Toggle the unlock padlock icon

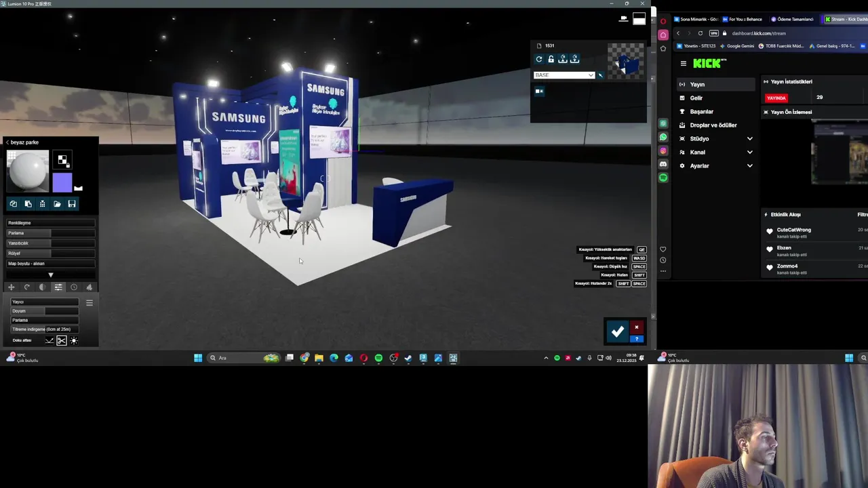pos(551,59)
